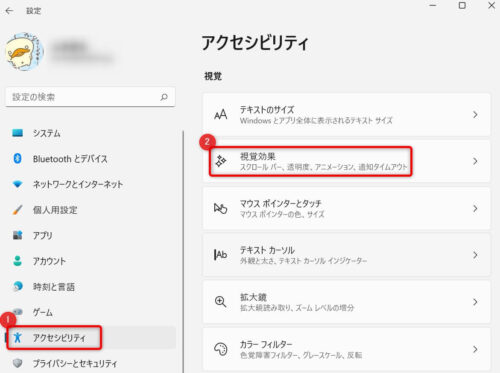Open ゲーム settings

click(x=90, y=312)
